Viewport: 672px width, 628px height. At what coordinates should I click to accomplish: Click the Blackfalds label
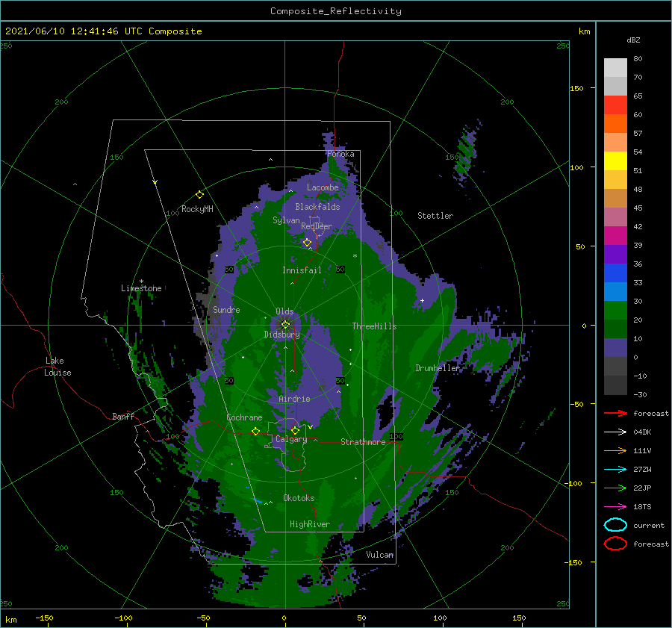click(317, 207)
